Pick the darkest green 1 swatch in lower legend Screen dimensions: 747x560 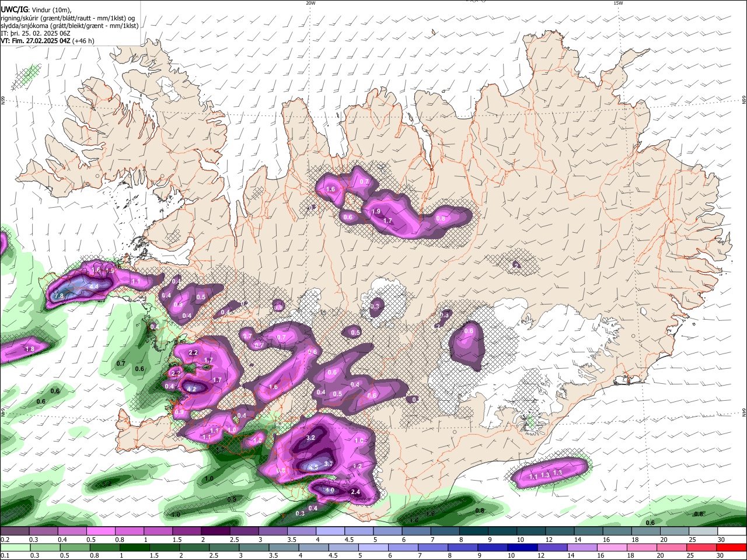134,547
